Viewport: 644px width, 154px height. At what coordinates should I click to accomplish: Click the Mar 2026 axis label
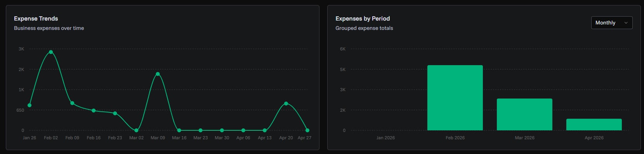point(524,138)
